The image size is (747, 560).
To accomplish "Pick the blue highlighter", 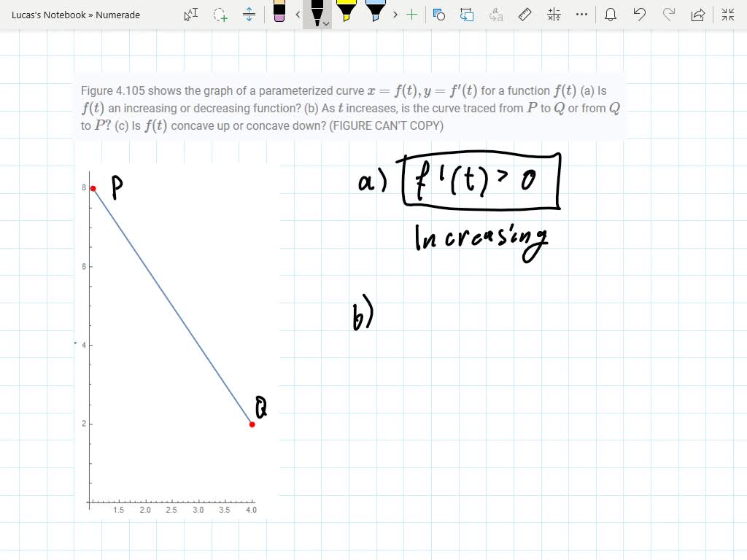I will [x=374, y=13].
